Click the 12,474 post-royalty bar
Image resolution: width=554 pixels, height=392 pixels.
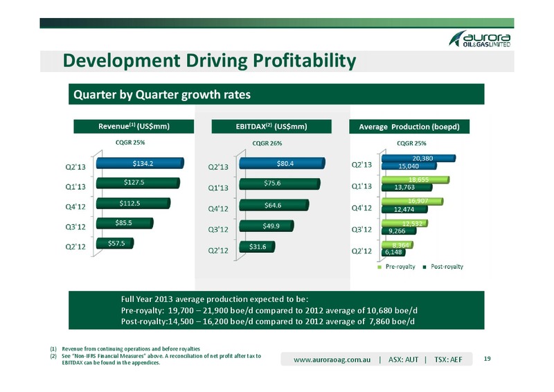point(404,209)
